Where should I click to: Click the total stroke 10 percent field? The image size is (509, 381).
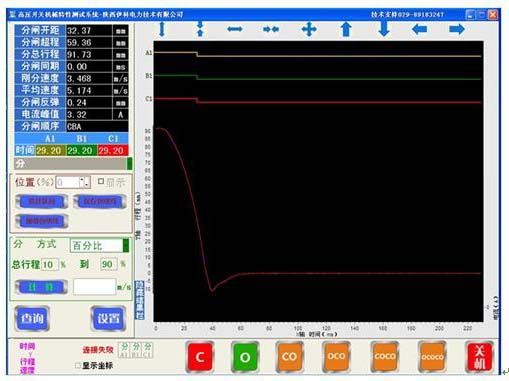pyautogui.click(x=49, y=265)
